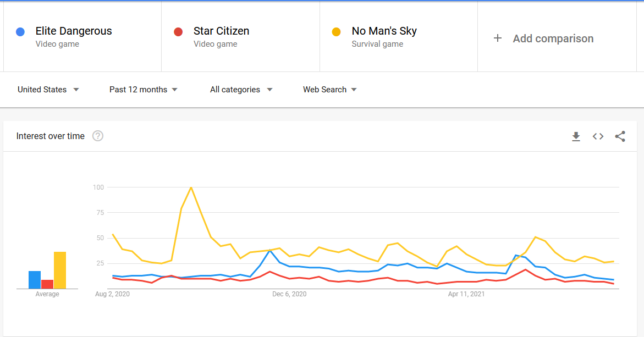Click the blue Elite Dangerous dot
Image resolution: width=644 pixels, height=337 pixels.
click(20, 32)
